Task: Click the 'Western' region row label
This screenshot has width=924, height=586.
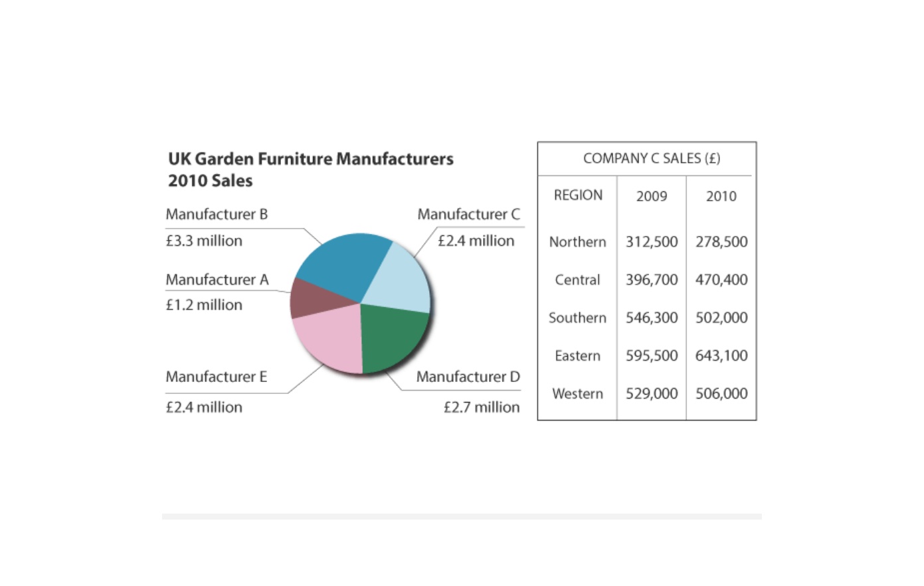Action: coord(577,393)
